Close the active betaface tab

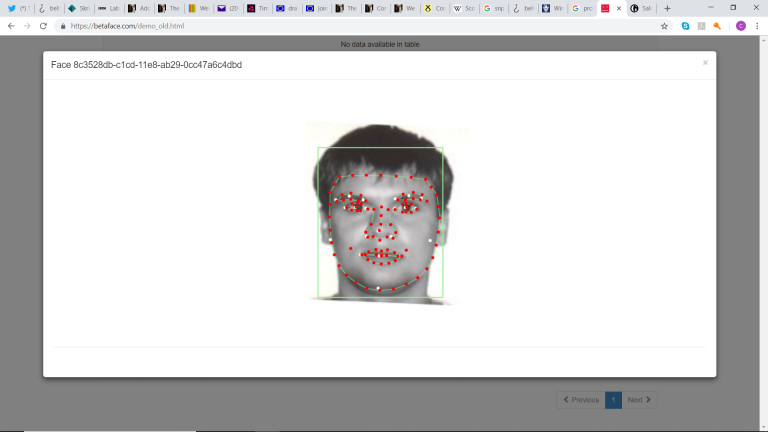click(x=619, y=8)
